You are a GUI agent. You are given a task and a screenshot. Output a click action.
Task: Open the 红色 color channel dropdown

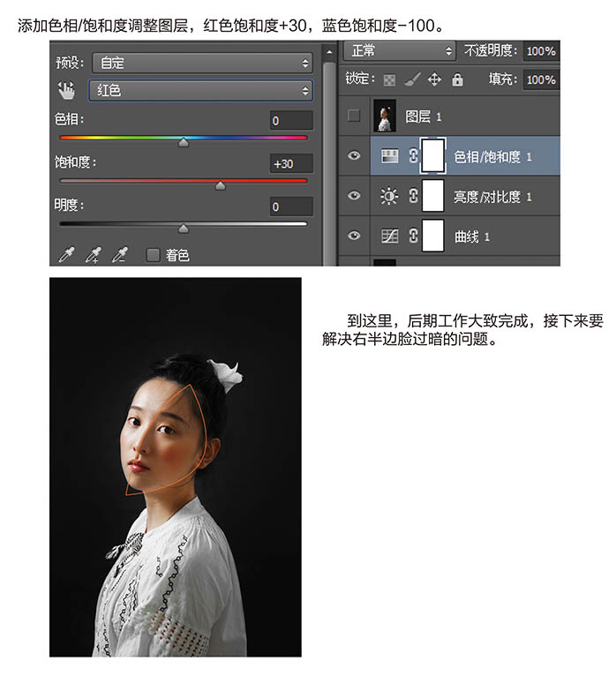201,91
